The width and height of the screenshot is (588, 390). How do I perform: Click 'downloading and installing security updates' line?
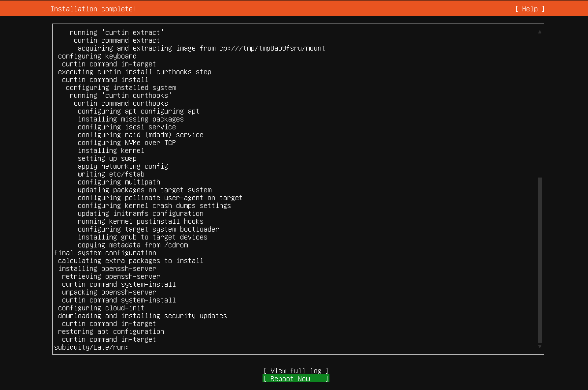tap(142, 316)
